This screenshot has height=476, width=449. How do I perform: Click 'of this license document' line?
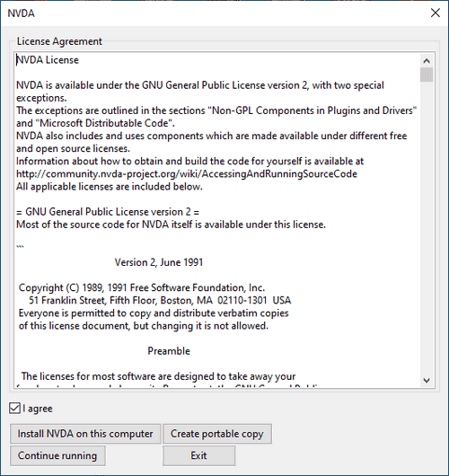[144, 326]
